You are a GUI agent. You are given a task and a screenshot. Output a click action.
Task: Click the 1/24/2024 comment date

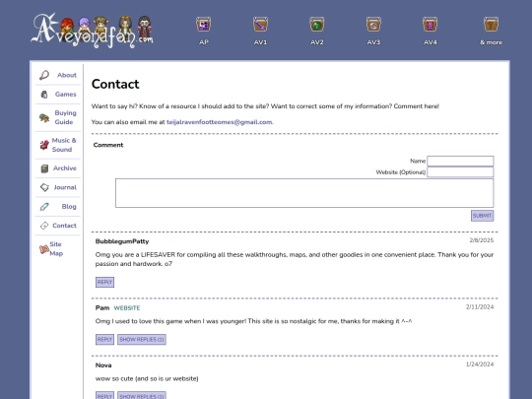(x=480, y=365)
